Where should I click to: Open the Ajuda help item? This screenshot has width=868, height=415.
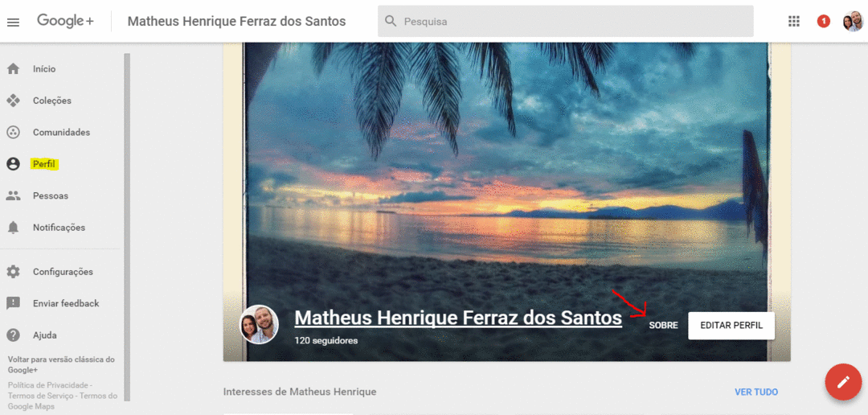coord(45,335)
